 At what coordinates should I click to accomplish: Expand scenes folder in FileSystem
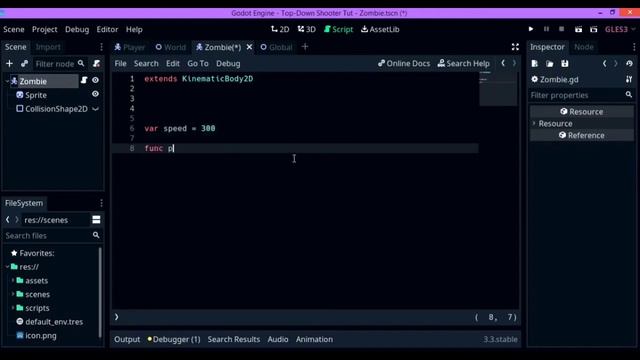coord(13,294)
